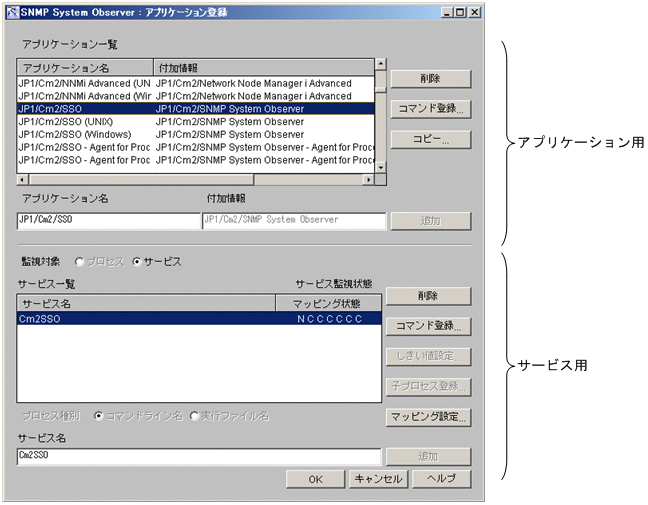Close the アプリケーション登録 window
Image resolution: width=648 pixels, height=505 pixels.
click(x=475, y=12)
